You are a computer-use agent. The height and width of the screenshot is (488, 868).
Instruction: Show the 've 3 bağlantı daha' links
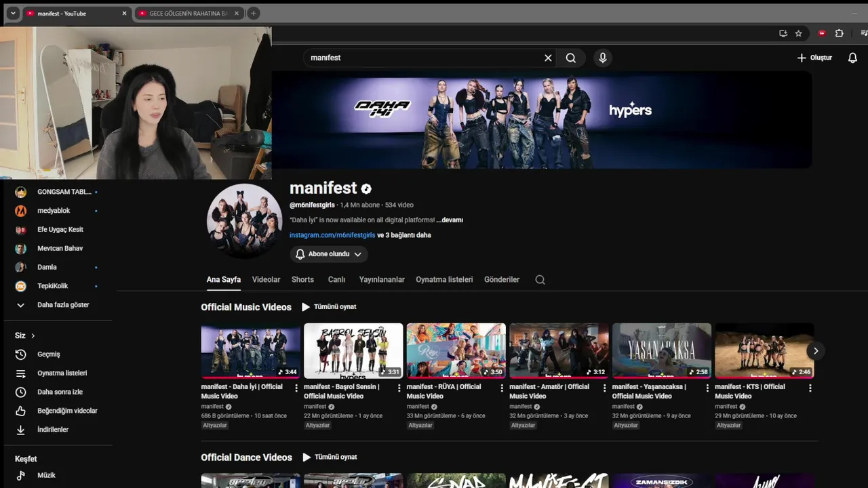point(404,235)
